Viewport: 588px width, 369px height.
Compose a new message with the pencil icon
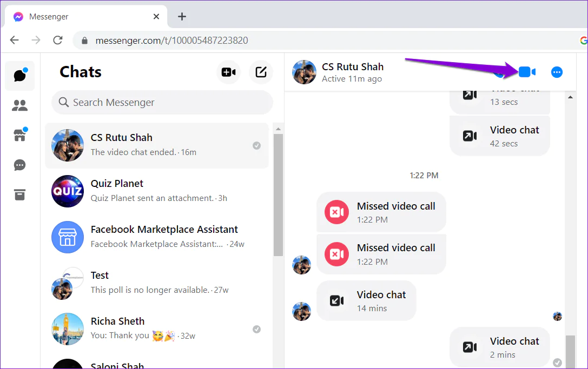(x=261, y=72)
